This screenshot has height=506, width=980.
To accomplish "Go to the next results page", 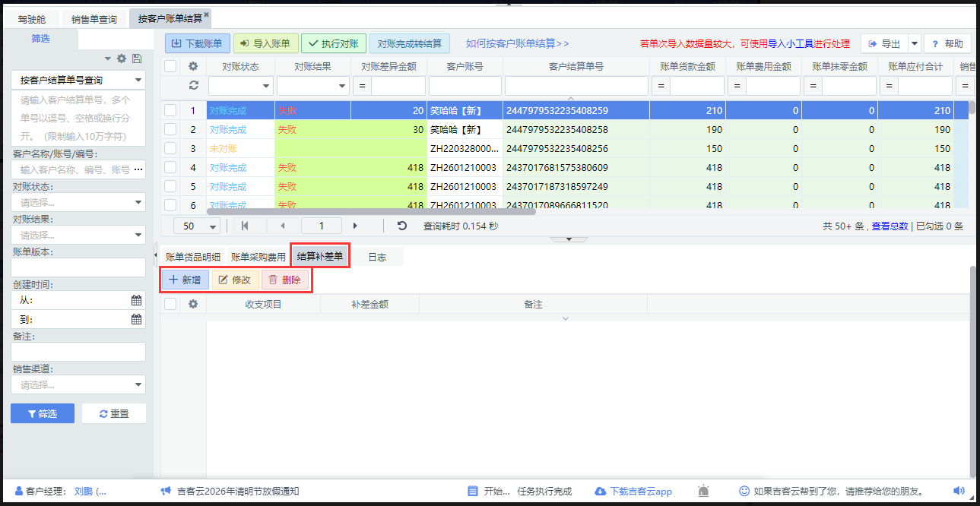I will 355,226.
